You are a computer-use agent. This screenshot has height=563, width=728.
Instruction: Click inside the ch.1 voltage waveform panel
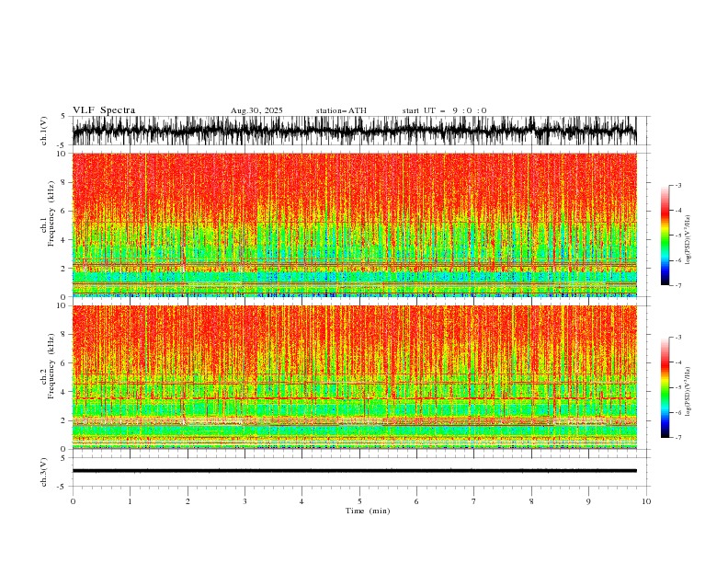[x=354, y=131]
